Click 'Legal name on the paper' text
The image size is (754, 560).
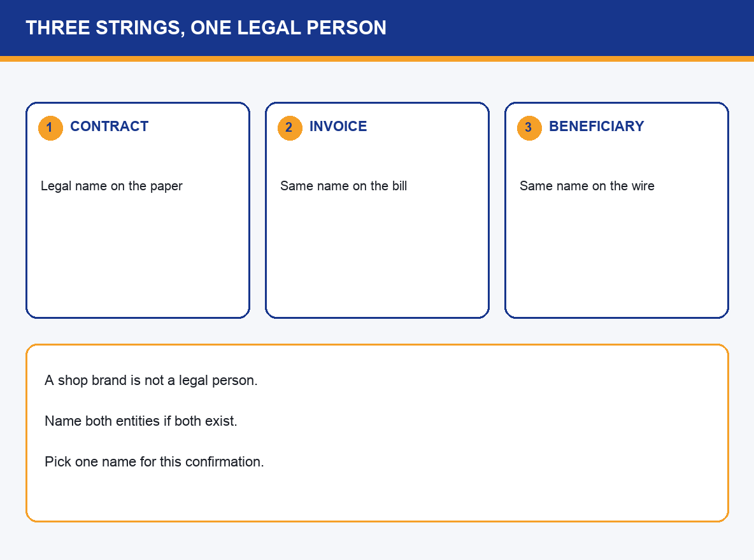pos(111,186)
